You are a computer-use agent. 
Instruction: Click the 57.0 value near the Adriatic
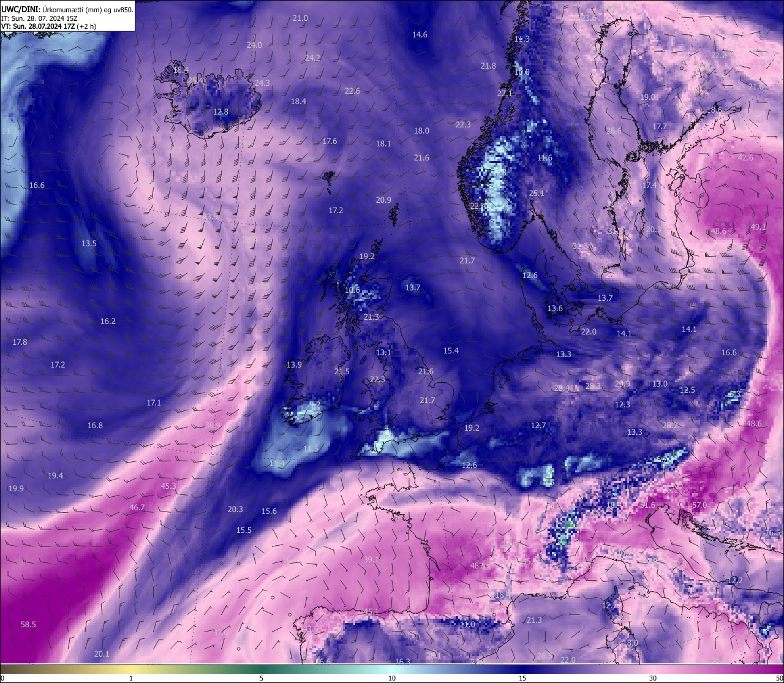699,505
